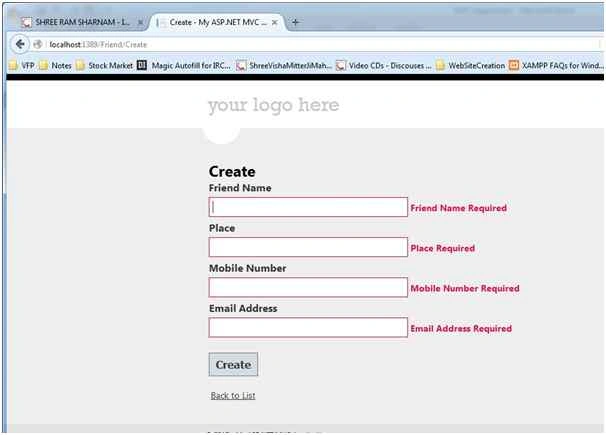This screenshot has width=606, height=435.
Task: Select the Create - My ASP.NET MVC tab
Action: pyautogui.click(x=217, y=22)
